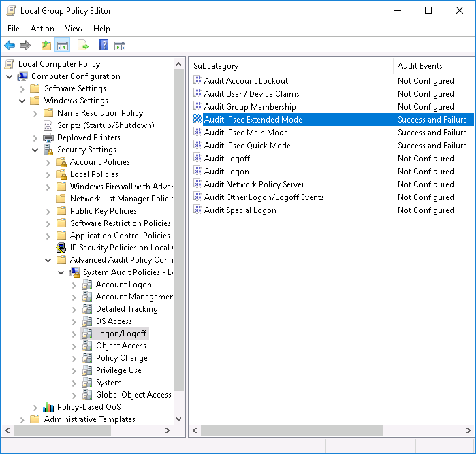
Task: Expand the Privilege Use node
Action: coord(74,370)
